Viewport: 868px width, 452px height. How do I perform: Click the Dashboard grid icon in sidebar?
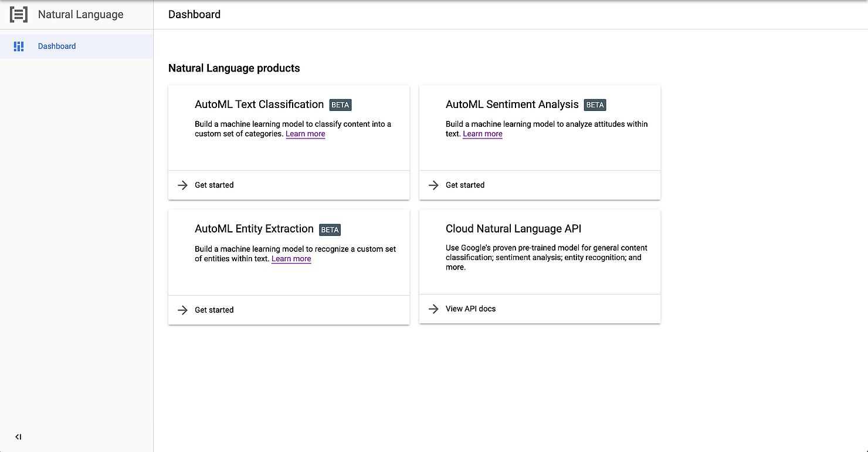19,46
